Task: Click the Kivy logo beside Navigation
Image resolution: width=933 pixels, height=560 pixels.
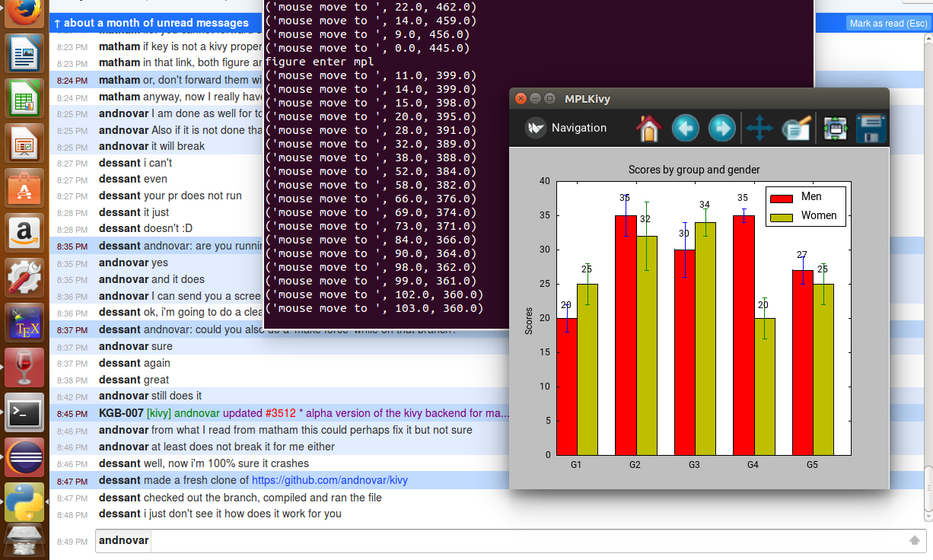Action: [x=536, y=128]
